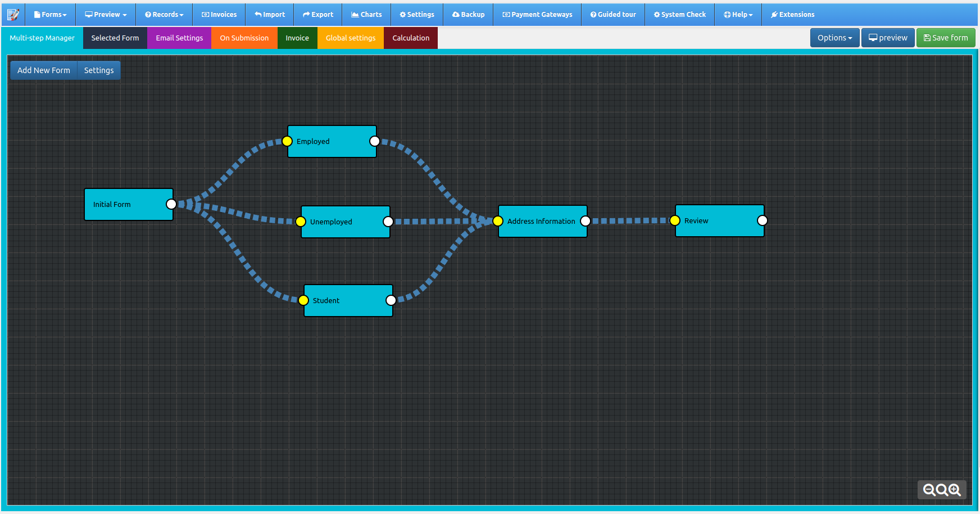Reset the canvas zoom level
The width and height of the screenshot is (980, 514).
pyautogui.click(x=942, y=490)
